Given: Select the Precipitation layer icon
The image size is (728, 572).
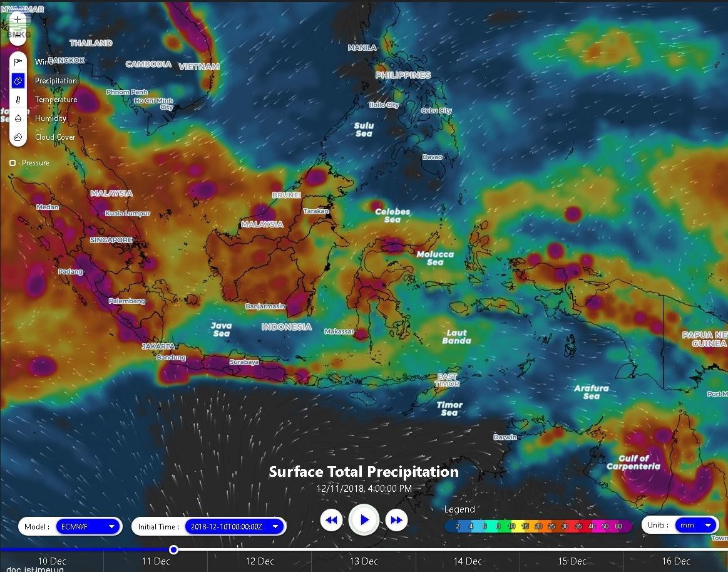Looking at the screenshot, I should pos(18,80).
